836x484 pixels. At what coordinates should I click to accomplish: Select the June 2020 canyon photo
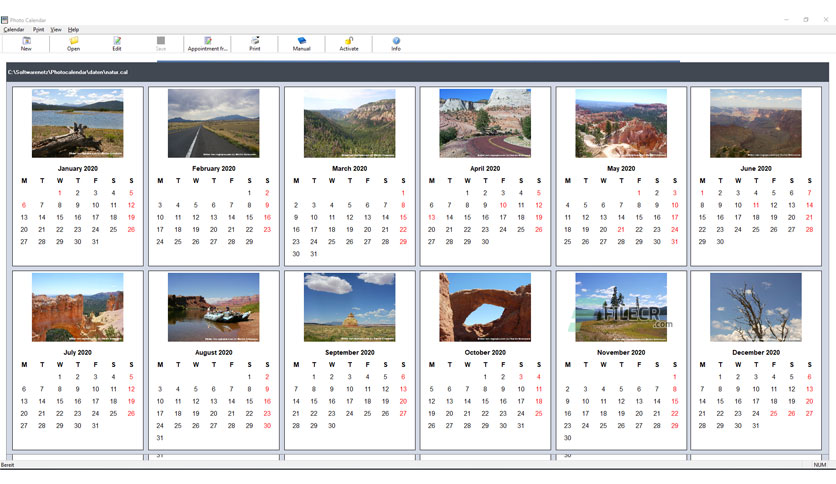click(755, 123)
